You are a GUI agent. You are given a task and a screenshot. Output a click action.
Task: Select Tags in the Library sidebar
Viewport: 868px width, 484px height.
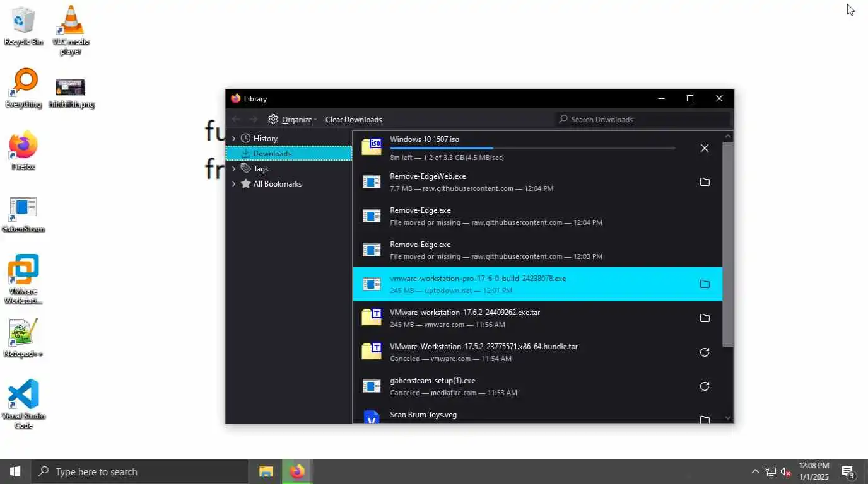pos(289,168)
